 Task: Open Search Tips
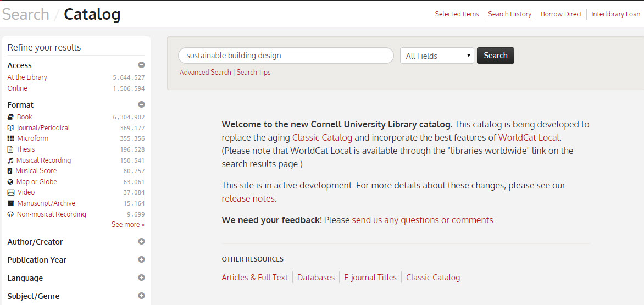pos(253,72)
